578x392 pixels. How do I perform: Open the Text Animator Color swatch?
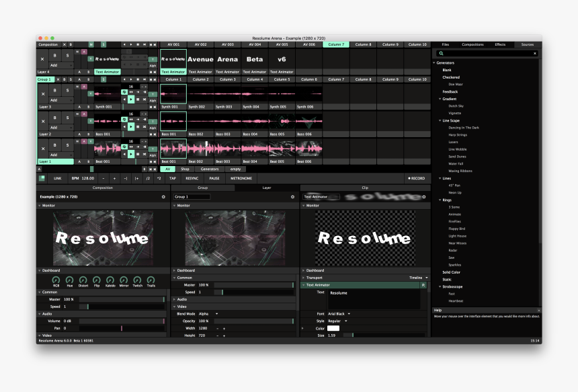333,329
